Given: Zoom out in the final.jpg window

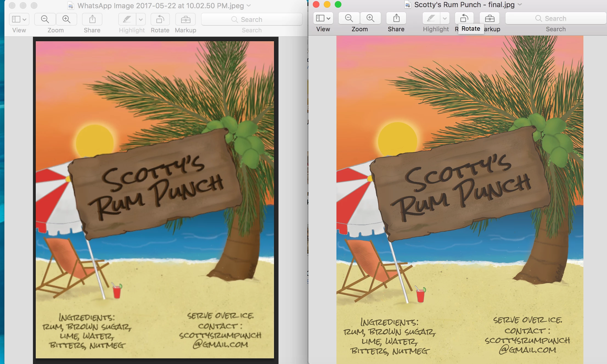Looking at the screenshot, I should pos(349,18).
